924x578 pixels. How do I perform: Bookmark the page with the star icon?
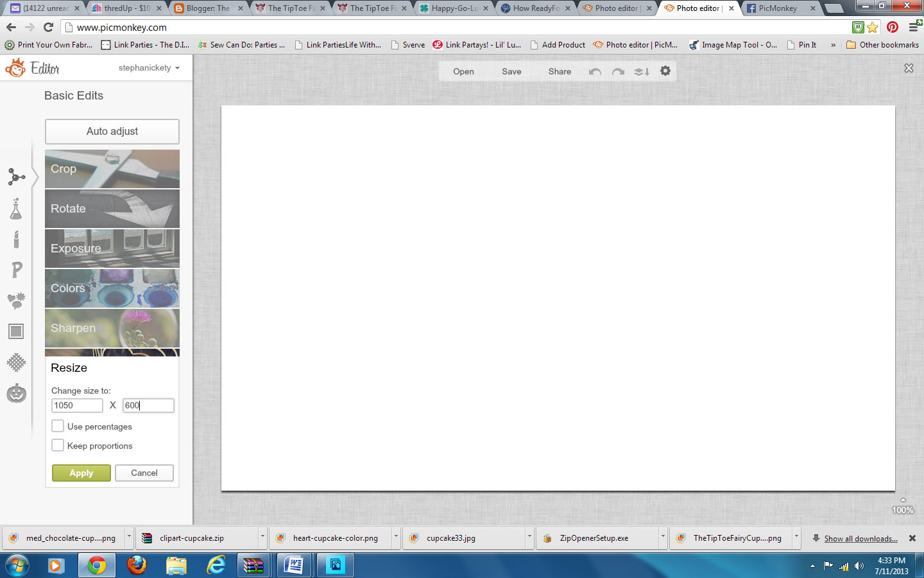click(872, 28)
